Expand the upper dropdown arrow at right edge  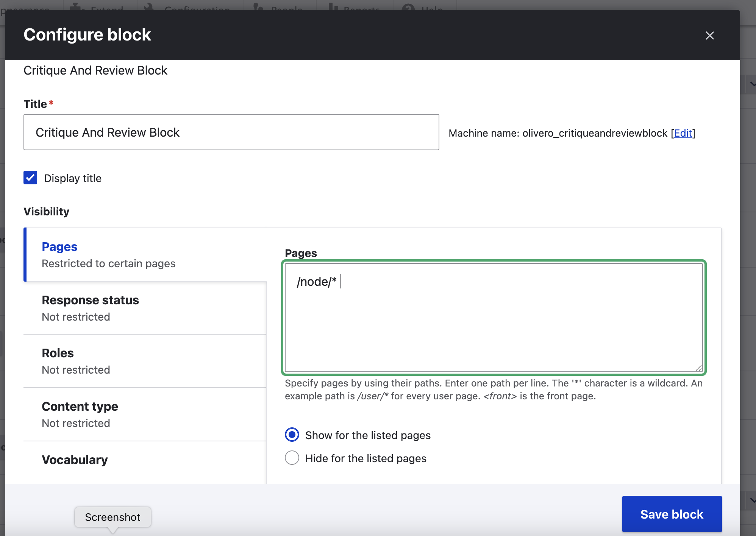coord(752,84)
